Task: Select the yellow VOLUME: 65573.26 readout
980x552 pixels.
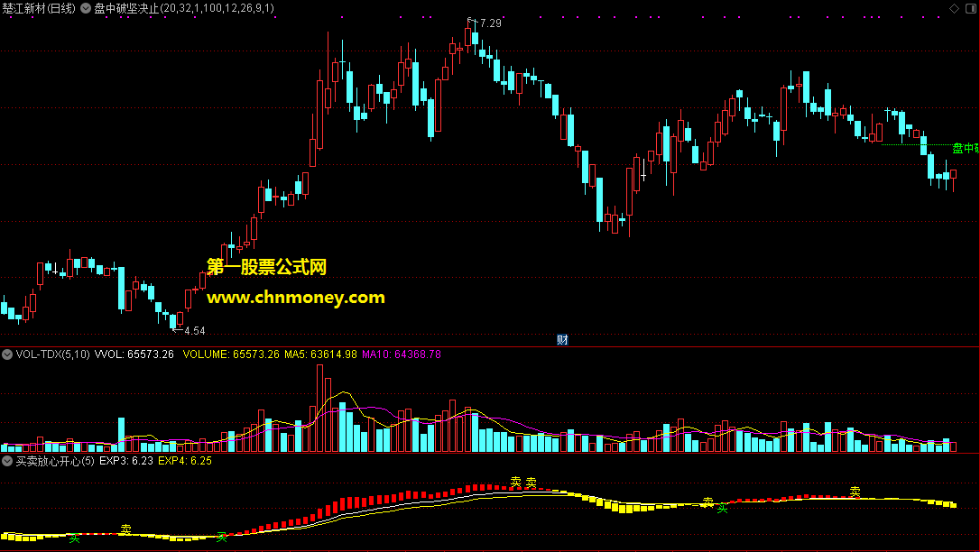Action: 231,354
